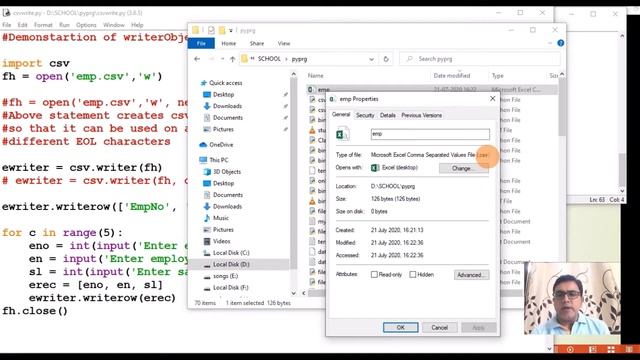640x360 pixels.
Task: Select Pictures under Quick access
Action: (223, 129)
